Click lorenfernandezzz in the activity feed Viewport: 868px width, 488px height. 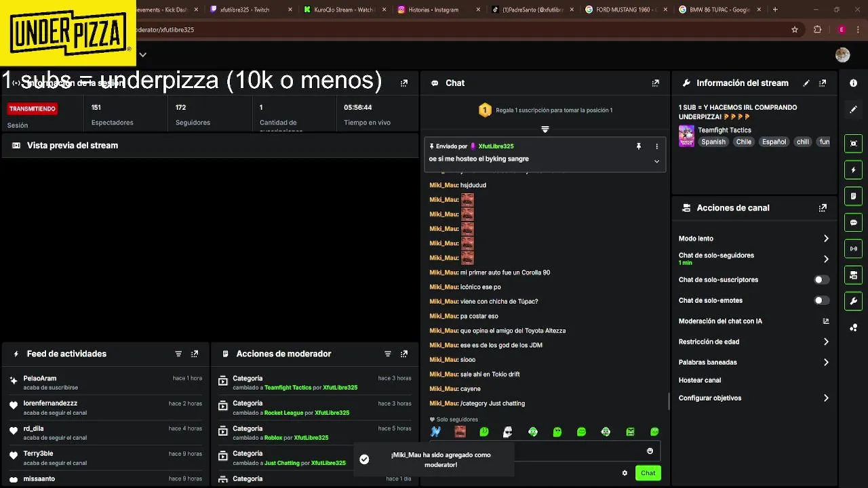coord(50,403)
